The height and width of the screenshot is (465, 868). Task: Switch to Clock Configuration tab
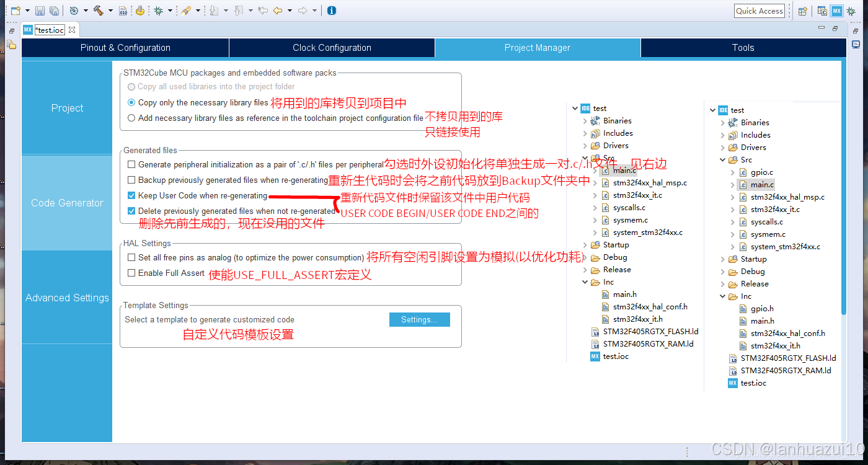click(x=332, y=48)
